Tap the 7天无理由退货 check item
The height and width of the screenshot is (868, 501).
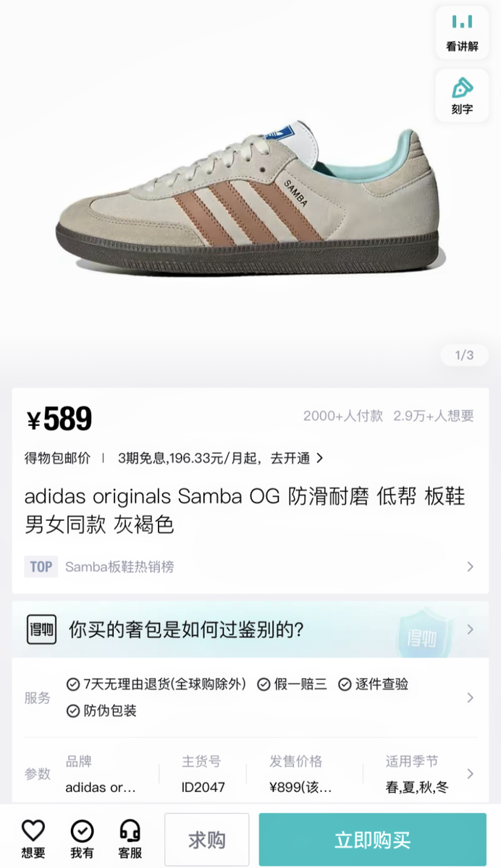[x=156, y=684]
